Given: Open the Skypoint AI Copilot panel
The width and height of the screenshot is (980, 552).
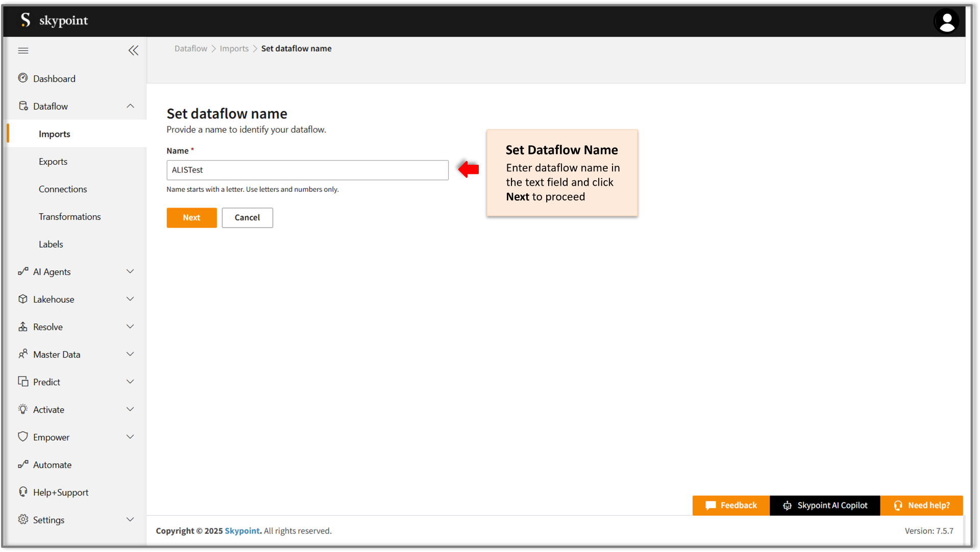Looking at the screenshot, I should (x=824, y=505).
